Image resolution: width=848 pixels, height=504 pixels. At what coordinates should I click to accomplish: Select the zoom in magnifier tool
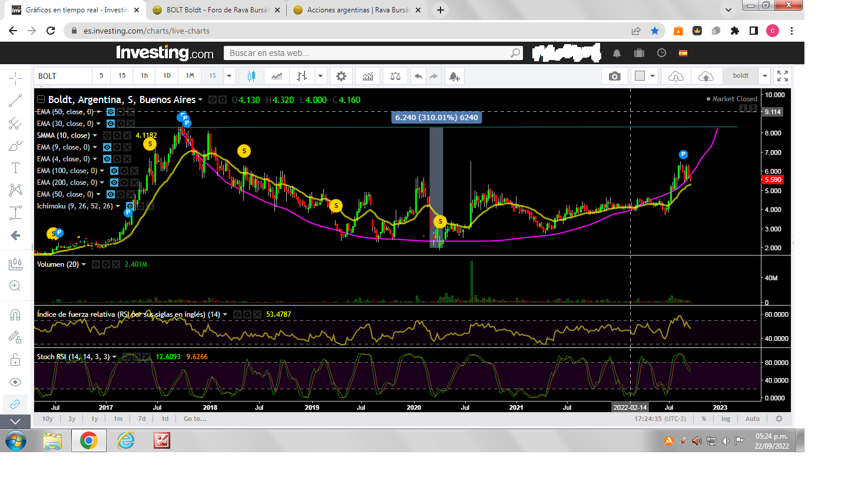[x=15, y=286]
